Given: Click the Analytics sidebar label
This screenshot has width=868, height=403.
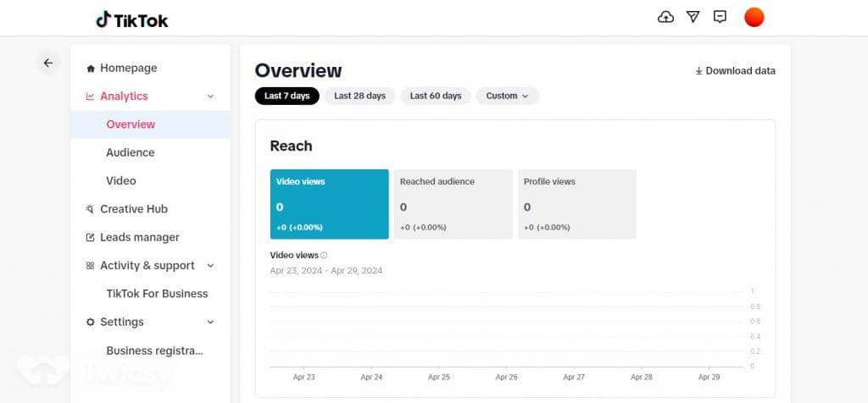Looking at the screenshot, I should coord(124,97).
